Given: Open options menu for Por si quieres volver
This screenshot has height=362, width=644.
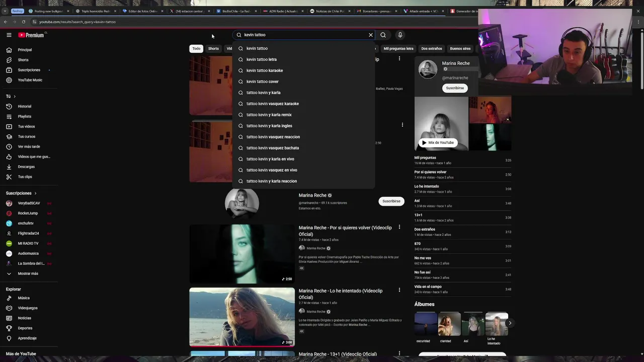Looking at the screenshot, I should click(399, 227).
